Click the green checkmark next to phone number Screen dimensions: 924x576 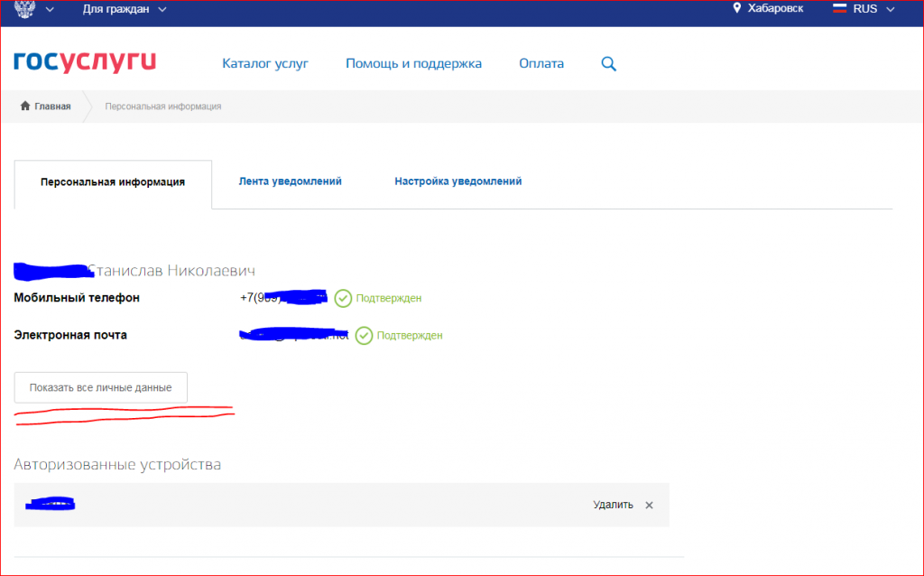point(343,298)
